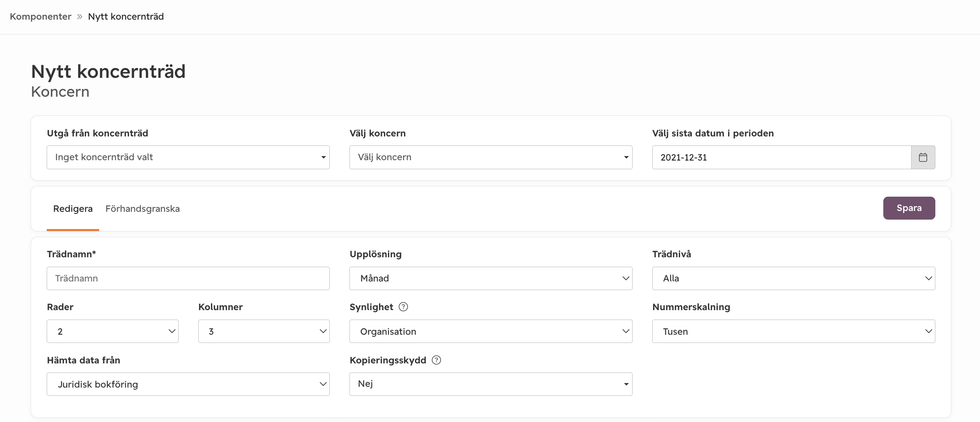
Task: Click the Rader label
Action: click(60, 307)
